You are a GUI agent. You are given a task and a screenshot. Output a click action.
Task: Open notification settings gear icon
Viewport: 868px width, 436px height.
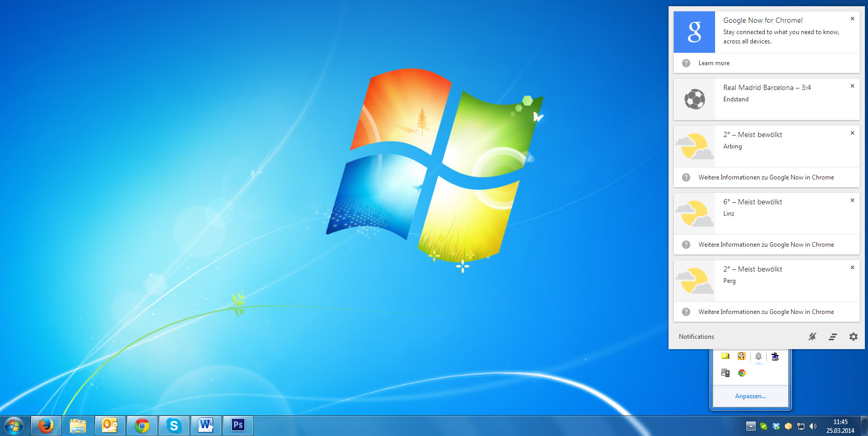pos(854,337)
